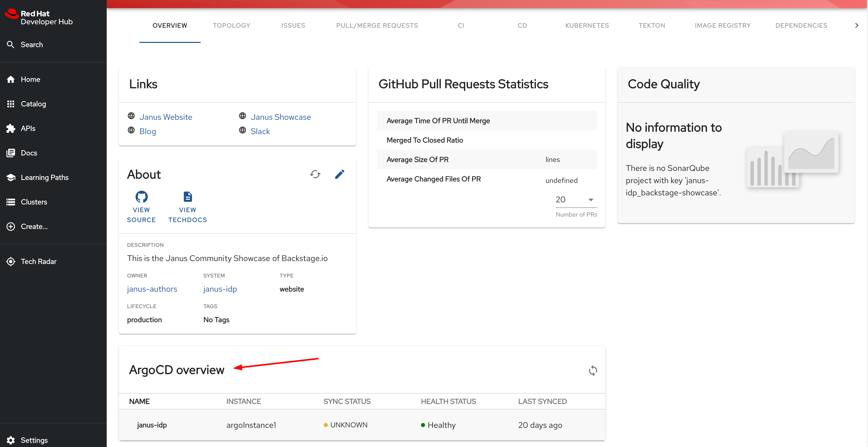Viewport: 868px width, 447px height.
Task: Open the janus-authors owner link
Action: (152, 289)
